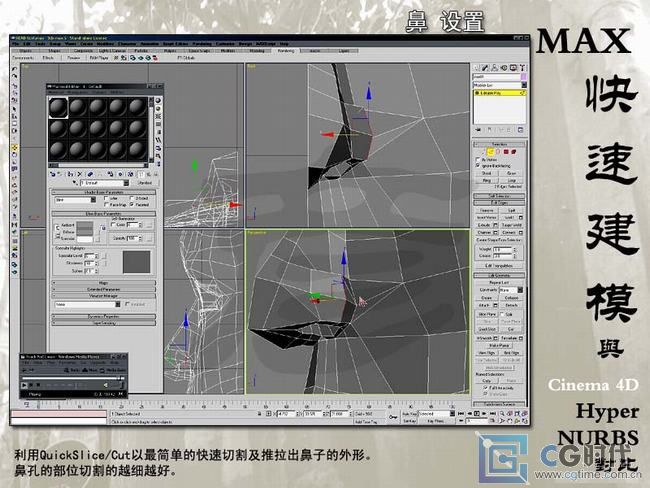650x488 pixels.
Task: Click Pick Material eyedropper icon
Action: click(75, 182)
